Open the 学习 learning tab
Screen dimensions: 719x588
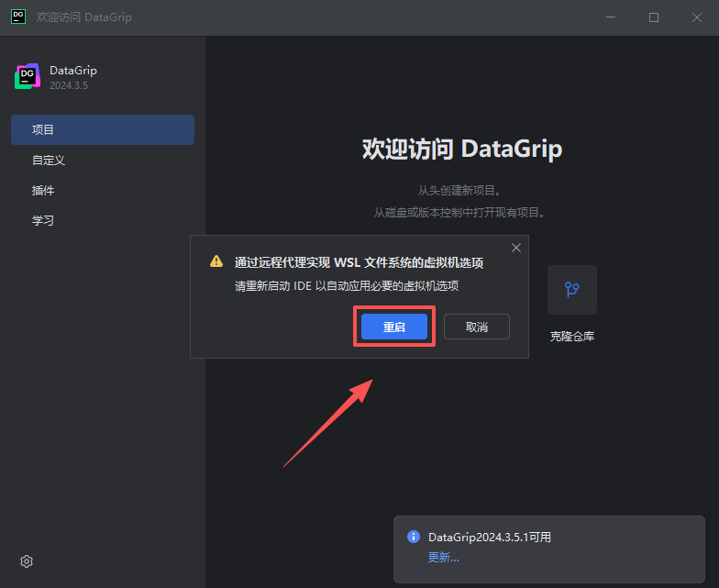pyautogui.click(x=103, y=220)
